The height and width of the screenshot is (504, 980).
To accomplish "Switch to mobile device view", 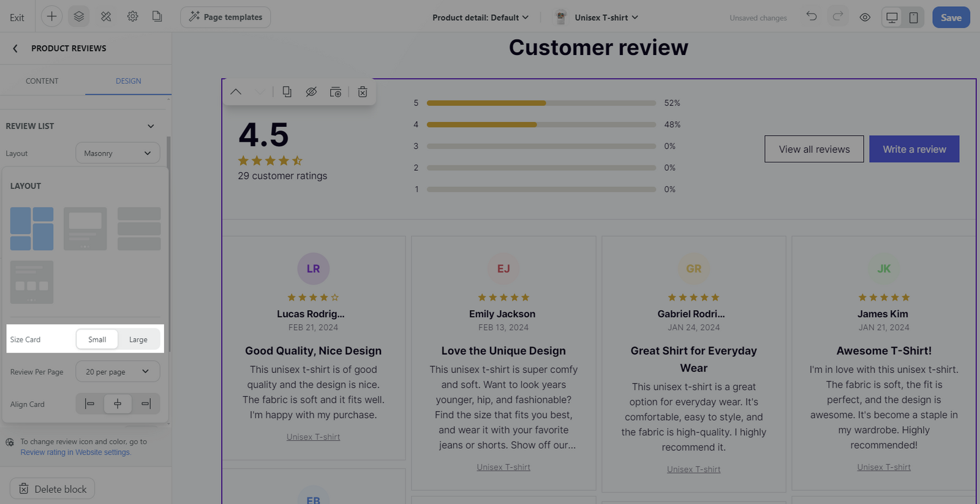I will pyautogui.click(x=913, y=17).
